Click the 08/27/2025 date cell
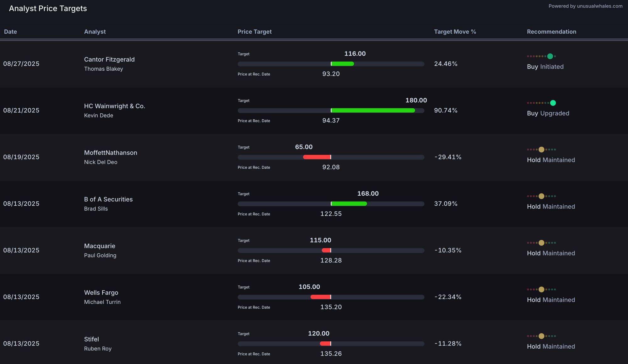This screenshot has width=628, height=364. [x=21, y=64]
